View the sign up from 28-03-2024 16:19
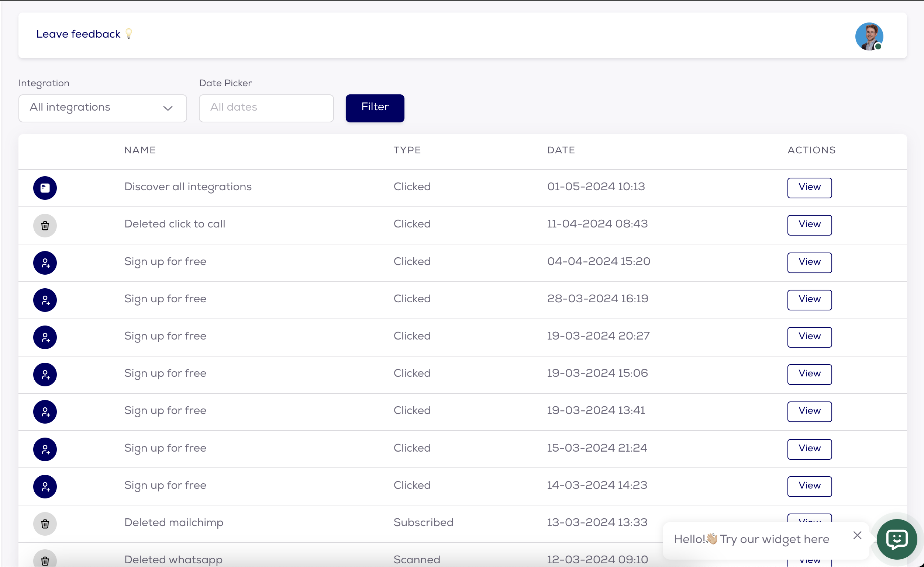This screenshot has height=567, width=924. coord(809,300)
